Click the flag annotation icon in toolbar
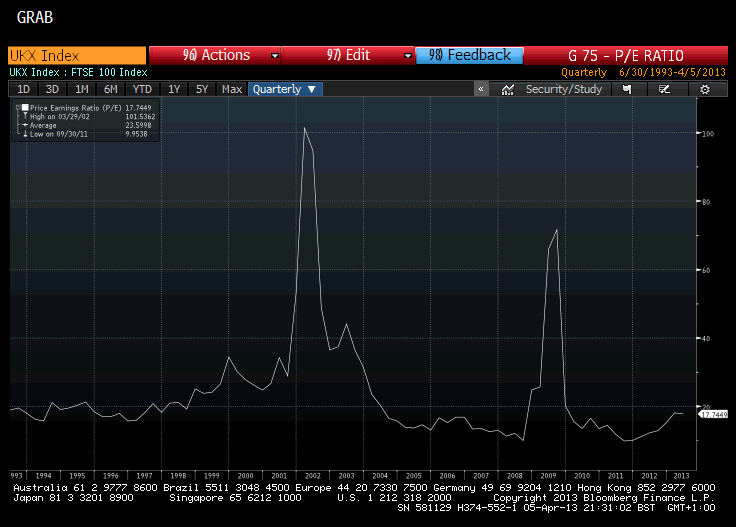Screen dimensions: 736x527 pyautogui.click(x=627, y=89)
